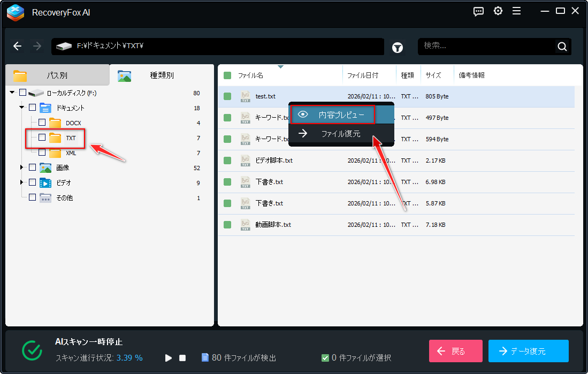Toggle select-all checkbox in file list header
The height and width of the screenshot is (374, 588).
[x=227, y=75]
